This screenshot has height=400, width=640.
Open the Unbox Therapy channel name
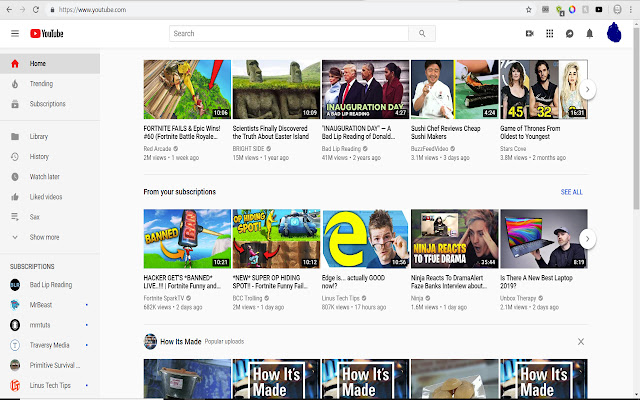518,298
